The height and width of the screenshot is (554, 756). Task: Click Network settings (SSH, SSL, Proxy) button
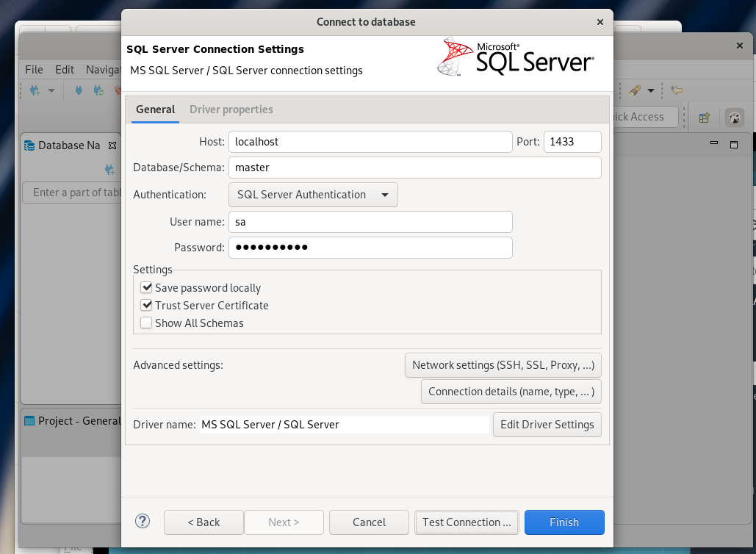pos(503,365)
